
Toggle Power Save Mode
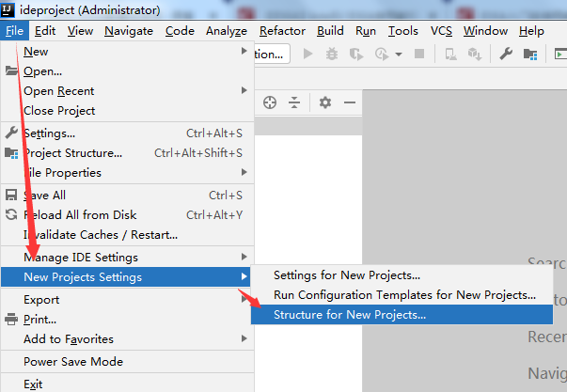(127, 362)
